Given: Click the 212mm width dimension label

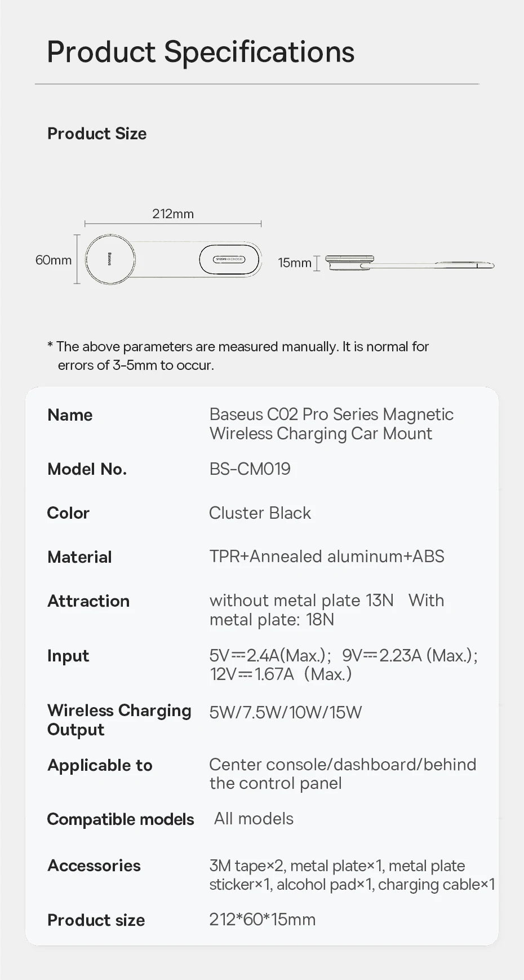Looking at the screenshot, I should coord(173,214).
